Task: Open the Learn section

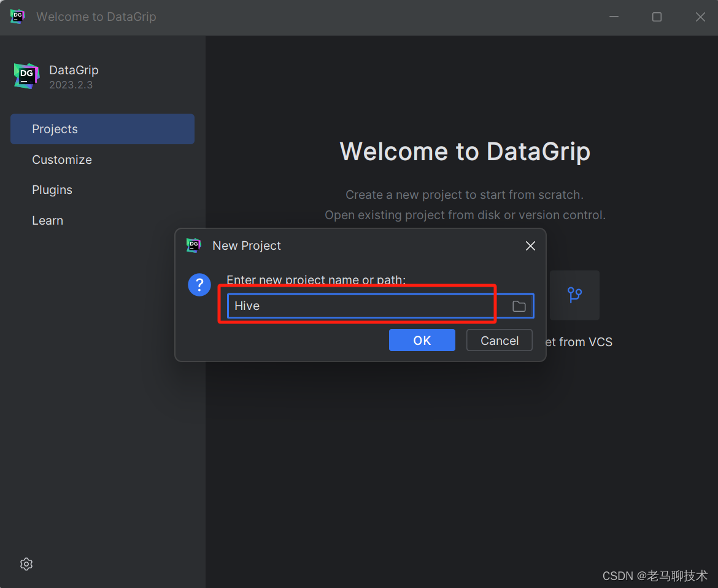Action: click(48, 221)
